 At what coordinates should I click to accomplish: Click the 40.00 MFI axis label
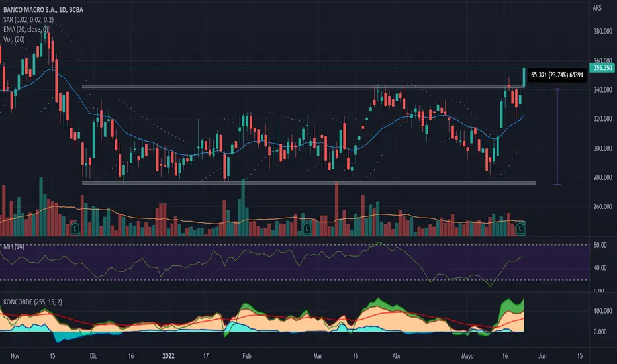pyautogui.click(x=600, y=268)
